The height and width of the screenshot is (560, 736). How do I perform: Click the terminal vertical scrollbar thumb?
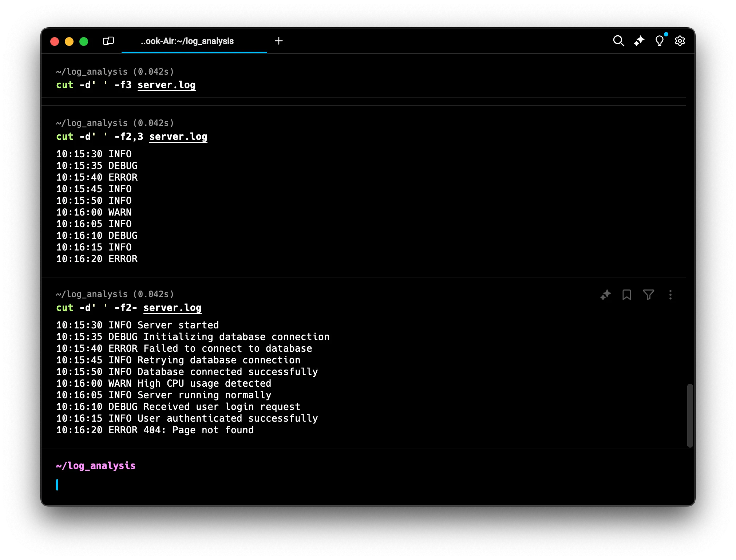(x=690, y=415)
